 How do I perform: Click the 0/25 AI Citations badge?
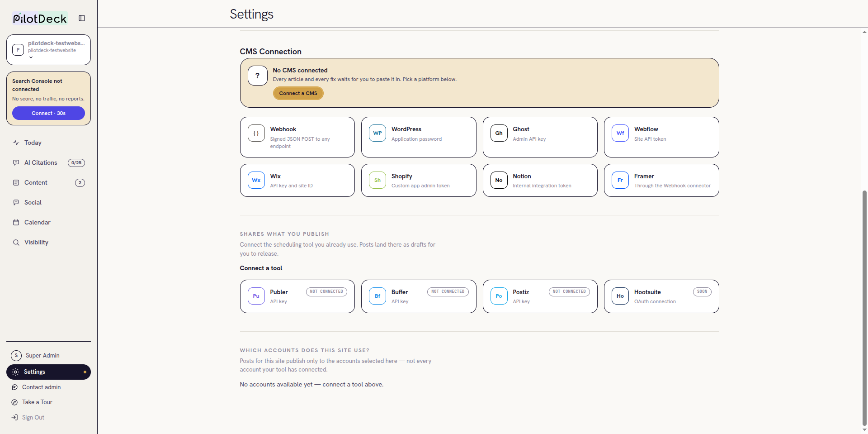[76, 163]
